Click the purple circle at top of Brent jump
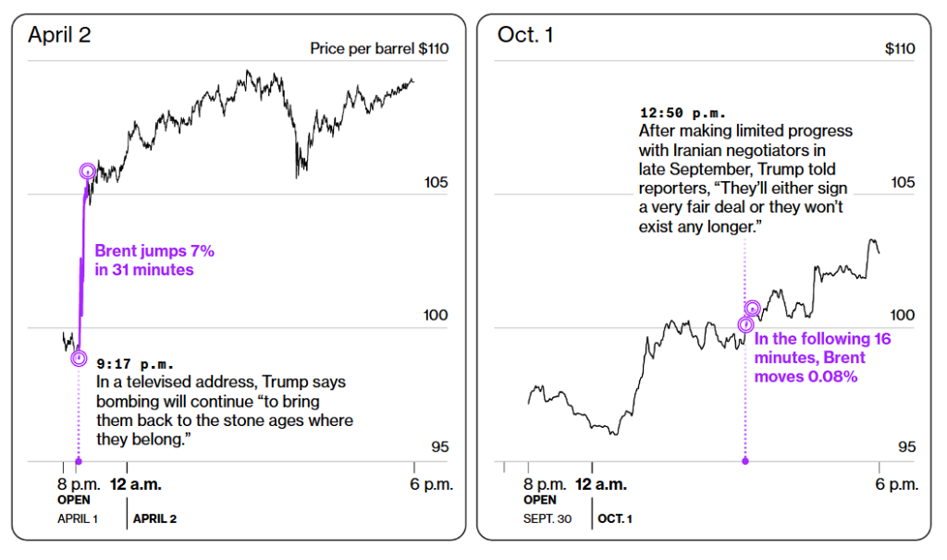Viewport: 947px width, 560px height. [x=88, y=171]
